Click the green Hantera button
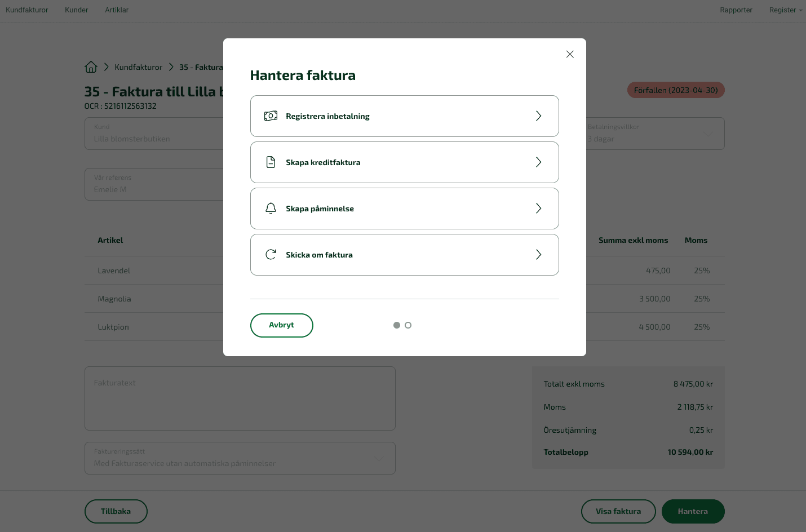Image resolution: width=806 pixels, height=532 pixels. tap(693, 511)
